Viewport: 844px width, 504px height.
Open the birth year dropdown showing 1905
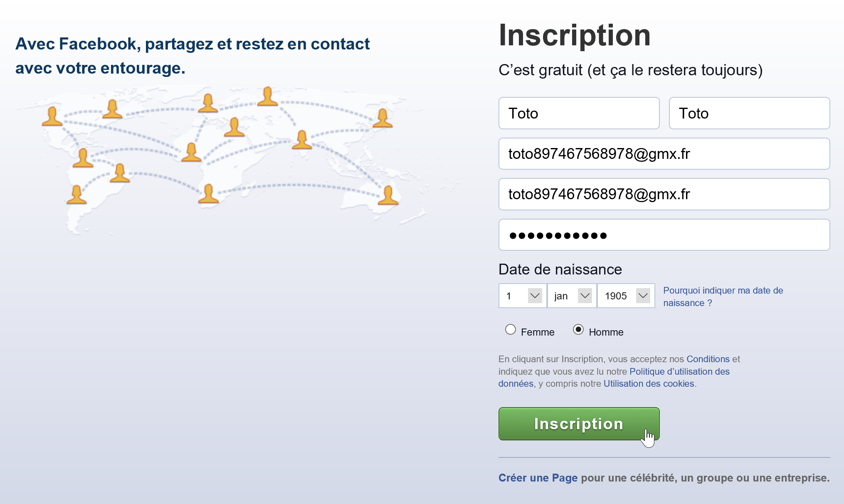(626, 296)
